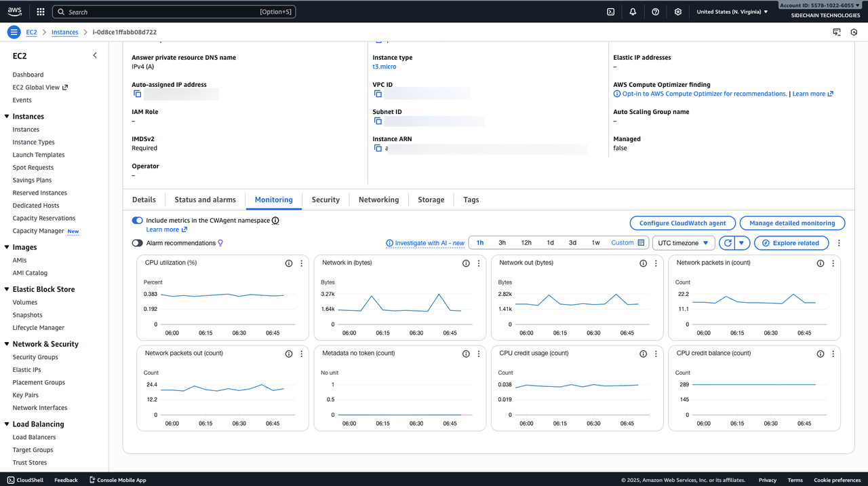The width and height of the screenshot is (868, 486).
Task: Enable Alarm recommendations toggle
Action: (x=138, y=243)
